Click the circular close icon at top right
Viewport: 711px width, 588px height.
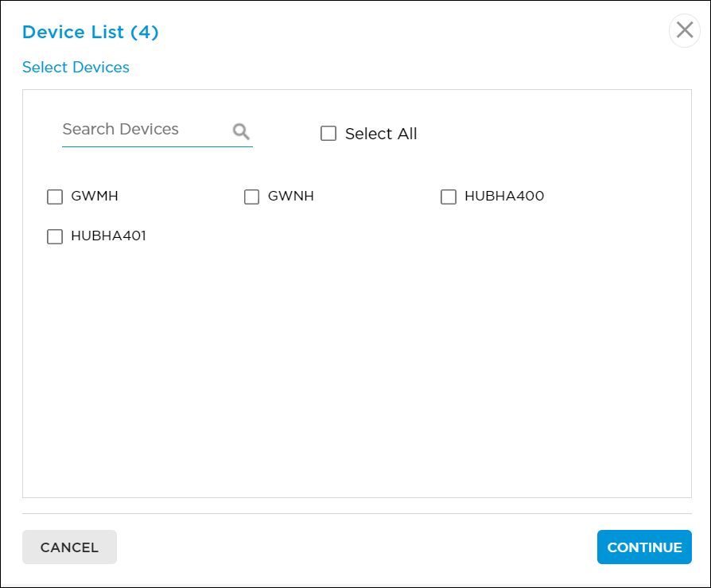point(684,30)
